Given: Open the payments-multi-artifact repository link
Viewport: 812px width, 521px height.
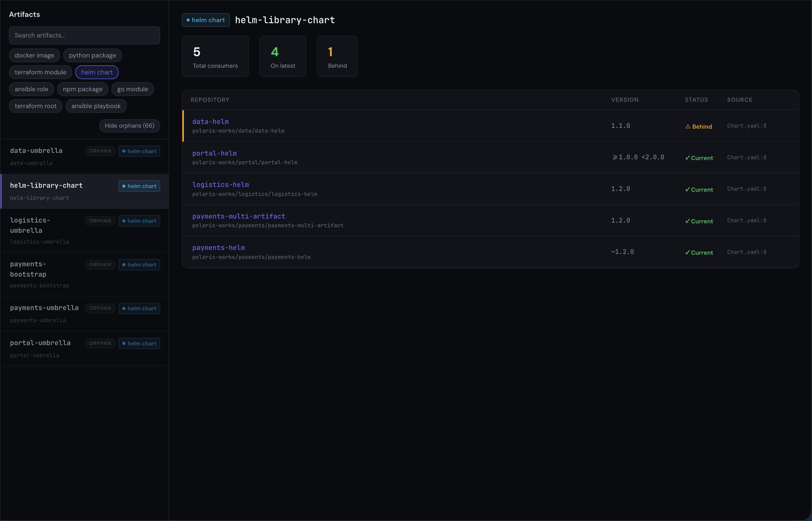Looking at the screenshot, I should (x=239, y=216).
